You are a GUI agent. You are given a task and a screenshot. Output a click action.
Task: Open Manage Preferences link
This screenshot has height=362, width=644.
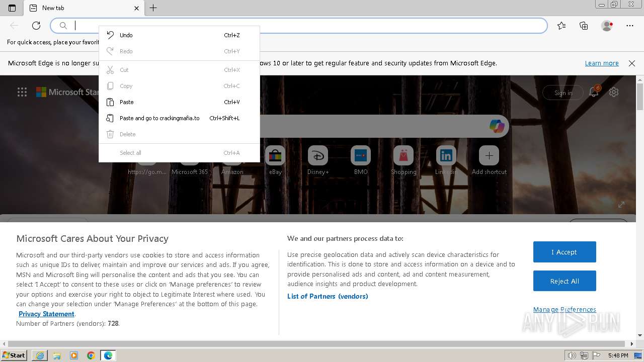565,310
